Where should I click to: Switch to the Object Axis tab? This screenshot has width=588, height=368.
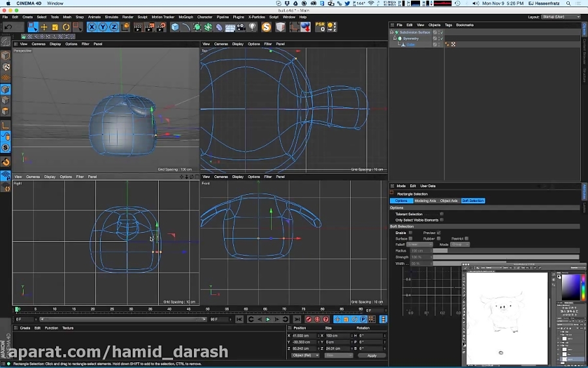pyautogui.click(x=449, y=201)
